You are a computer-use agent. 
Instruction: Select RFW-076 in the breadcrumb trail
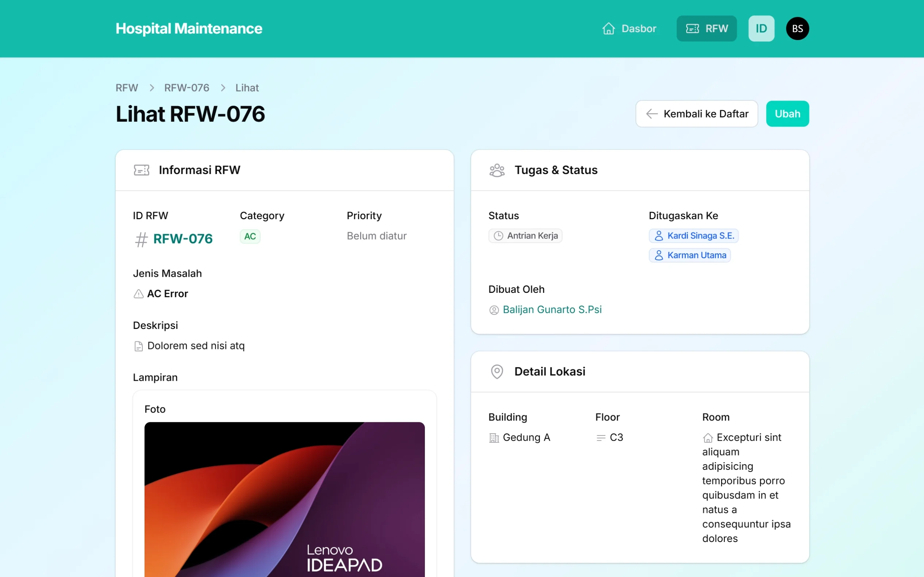[186, 88]
